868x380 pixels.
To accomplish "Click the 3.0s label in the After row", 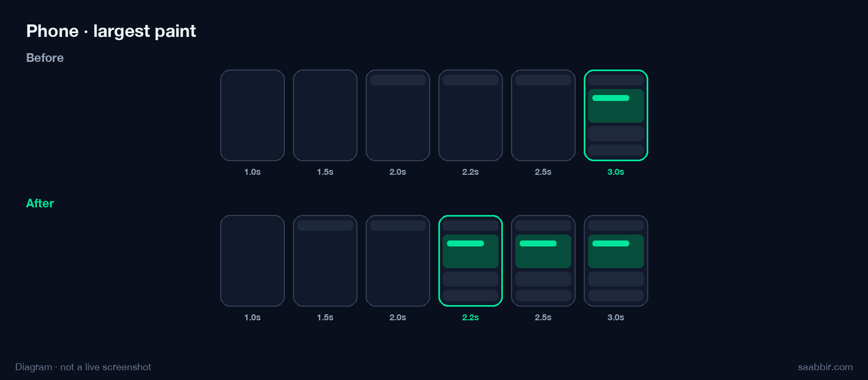I will pos(616,318).
